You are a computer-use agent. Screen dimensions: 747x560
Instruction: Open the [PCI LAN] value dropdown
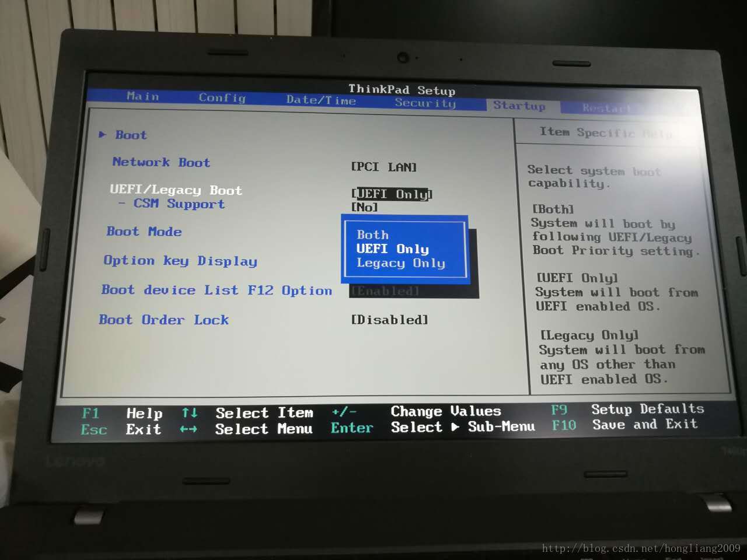[x=383, y=167]
